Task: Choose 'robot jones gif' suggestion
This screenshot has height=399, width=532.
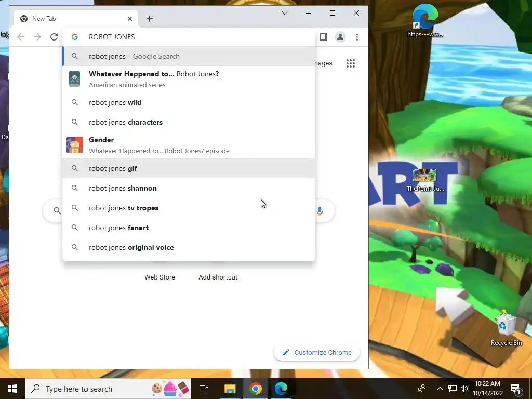Action: click(189, 168)
